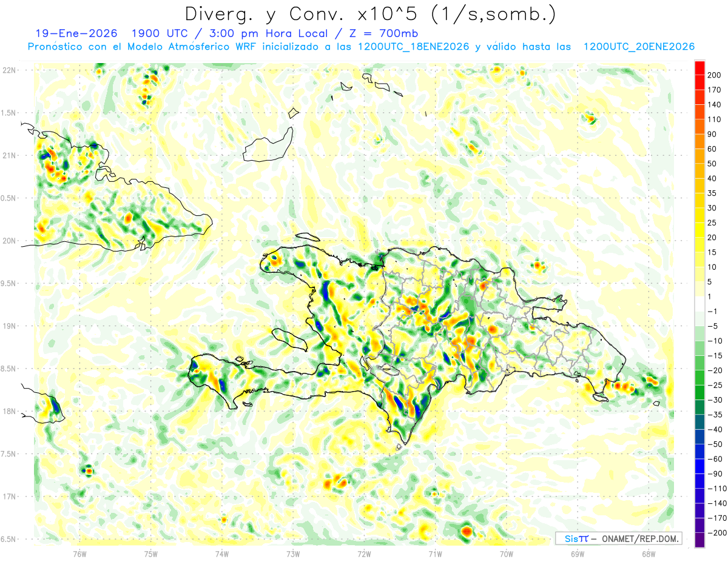Click the 6.5N latitude label
The image size is (728, 562).
pyautogui.click(x=9, y=539)
